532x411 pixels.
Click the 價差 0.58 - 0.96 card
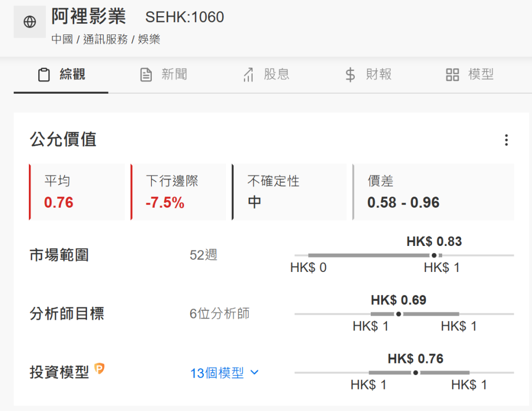[x=433, y=192]
